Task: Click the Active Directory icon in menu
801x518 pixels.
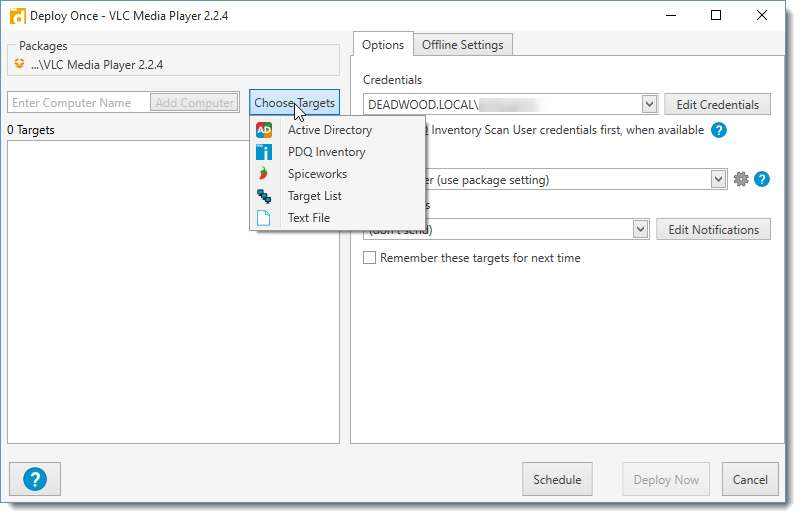Action: pos(264,130)
